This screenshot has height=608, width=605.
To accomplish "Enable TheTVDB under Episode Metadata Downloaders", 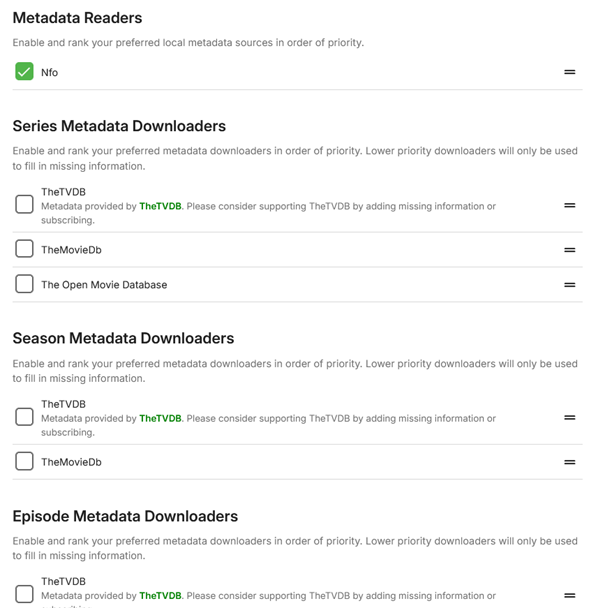I will (x=24, y=595).
